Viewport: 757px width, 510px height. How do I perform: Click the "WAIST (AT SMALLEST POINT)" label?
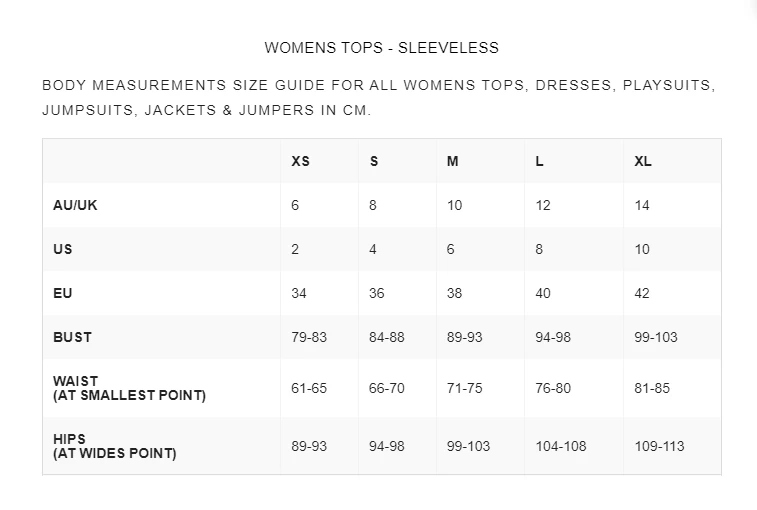(129, 388)
